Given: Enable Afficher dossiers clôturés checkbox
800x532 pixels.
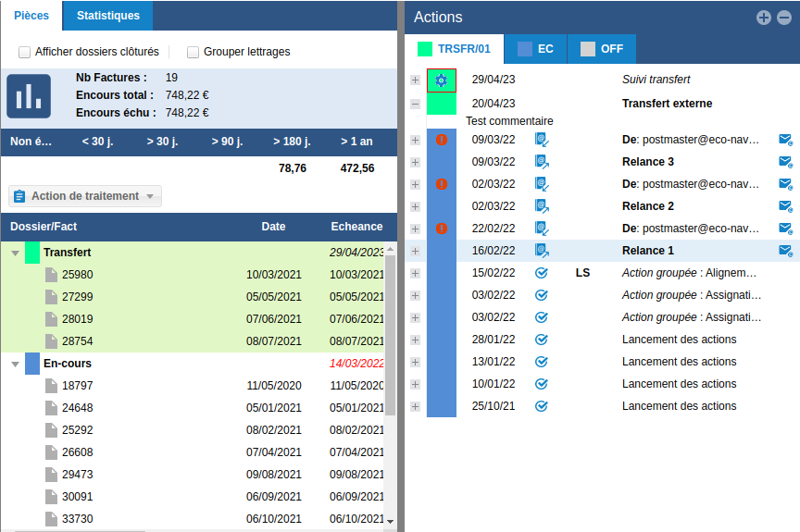Looking at the screenshot, I should pos(25,52).
